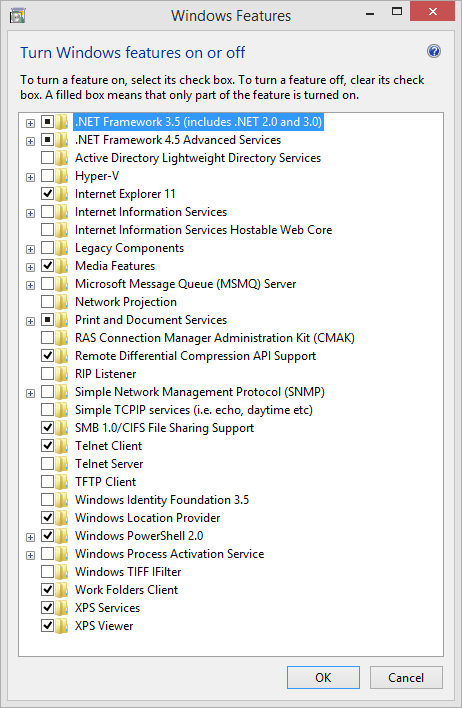Expand Windows Process Activation Service node
This screenshot has height=708, width=462.
click(30, 555)
